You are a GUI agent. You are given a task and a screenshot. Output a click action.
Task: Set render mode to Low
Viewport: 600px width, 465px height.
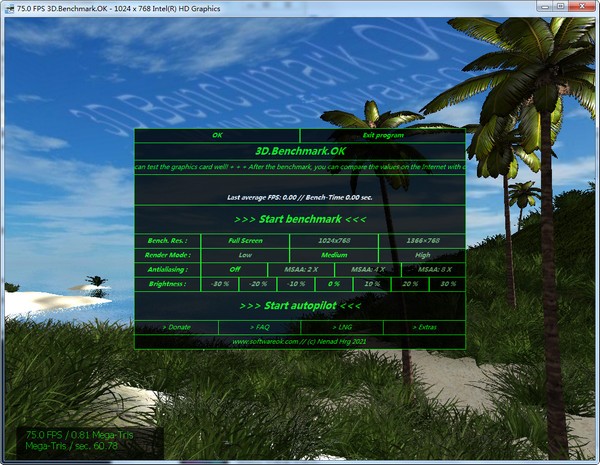click(245, 255)
